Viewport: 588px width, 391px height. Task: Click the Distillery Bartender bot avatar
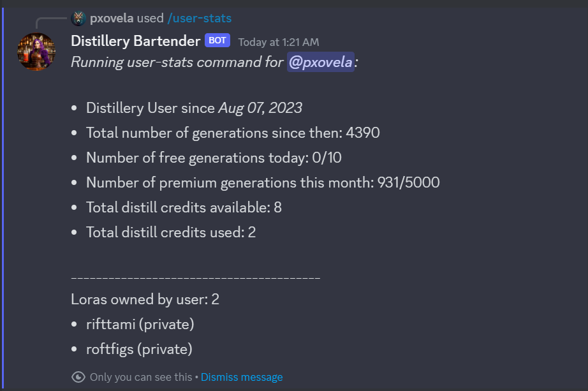[36, 51]
